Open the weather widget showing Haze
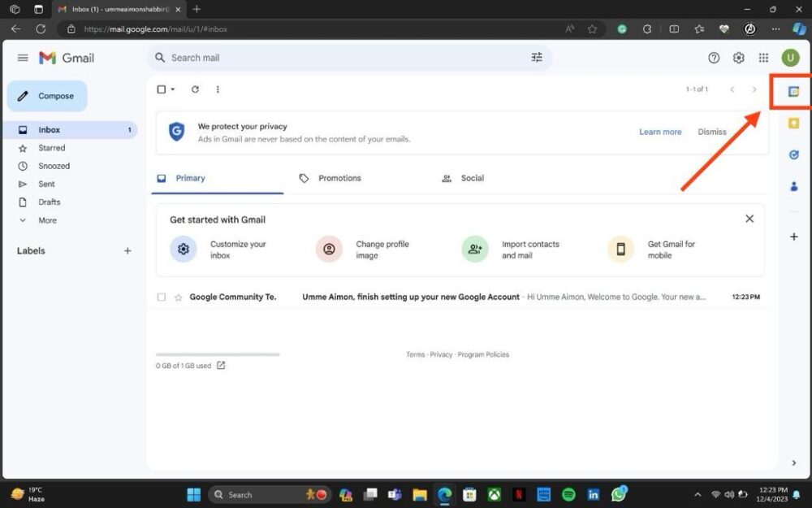 [28, 494]
